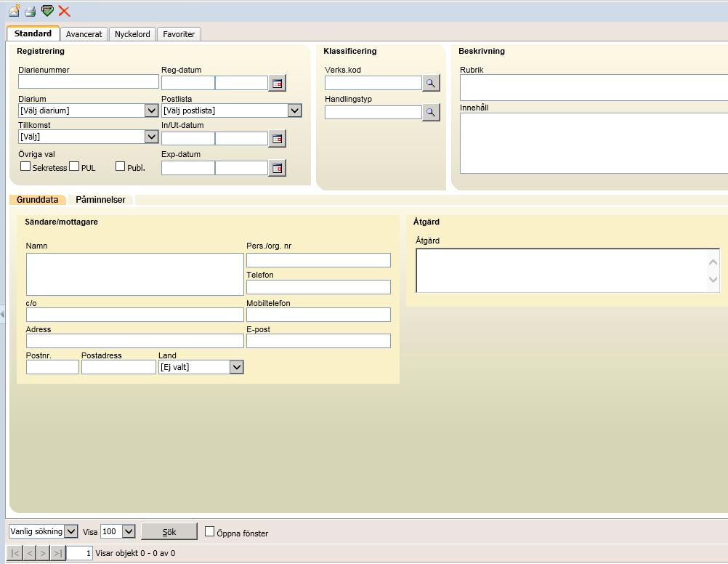Click the In/Ut-datum start date field
Image resolution: width=728 pixels, height=564 pixels.
(x=188, y=138)
